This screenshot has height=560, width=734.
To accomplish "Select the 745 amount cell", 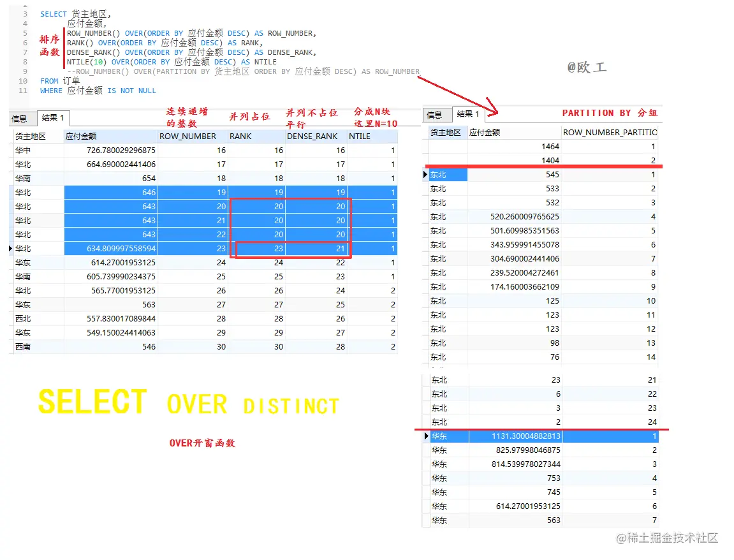I will (x=515, y=492).
